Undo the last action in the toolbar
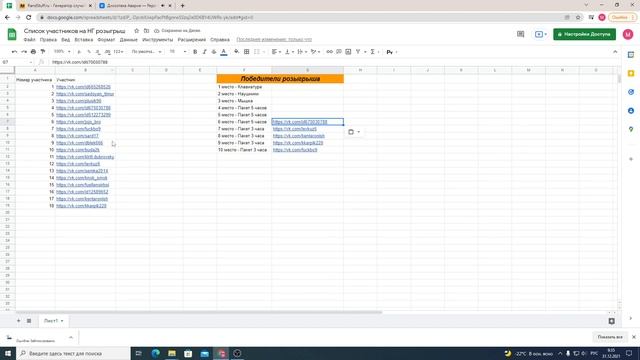This screenshot has height=360, width=640. coord(14,52)
